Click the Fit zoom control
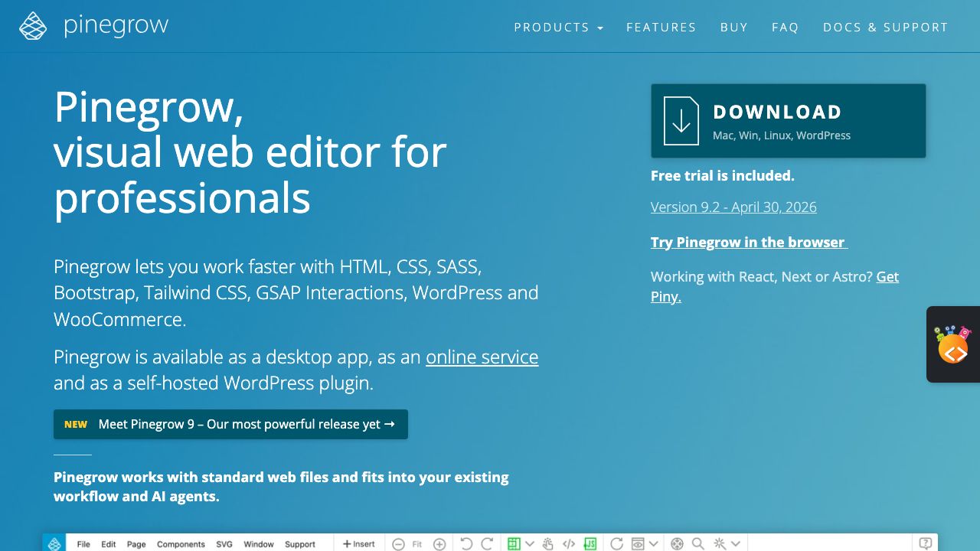980x551 pixels. coord(417,544)
